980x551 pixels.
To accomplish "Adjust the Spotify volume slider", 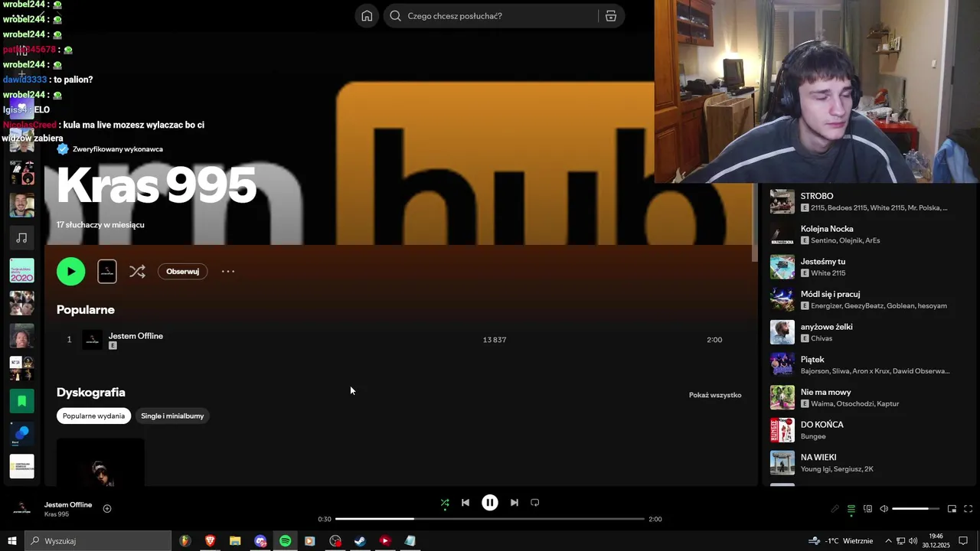I will click(915, 509).
